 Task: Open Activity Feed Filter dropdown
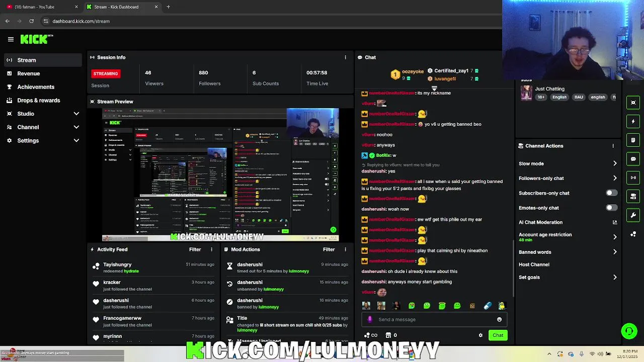click(x=195, y=249)
